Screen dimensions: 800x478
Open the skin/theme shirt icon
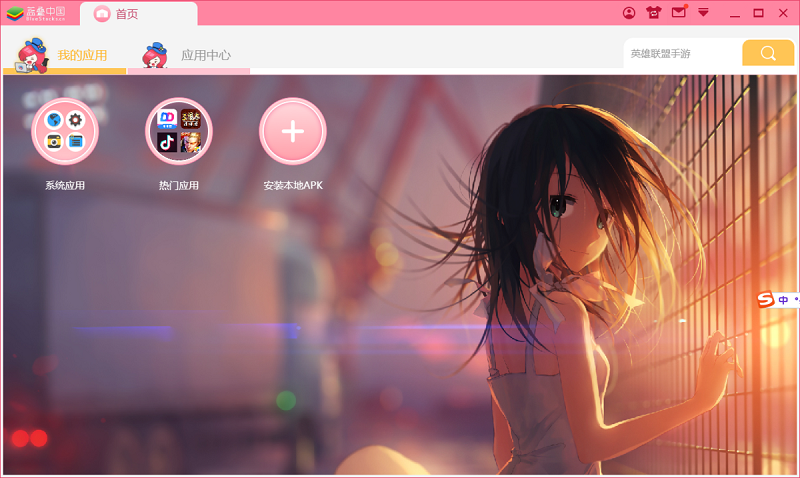click(x=654, y=13)
